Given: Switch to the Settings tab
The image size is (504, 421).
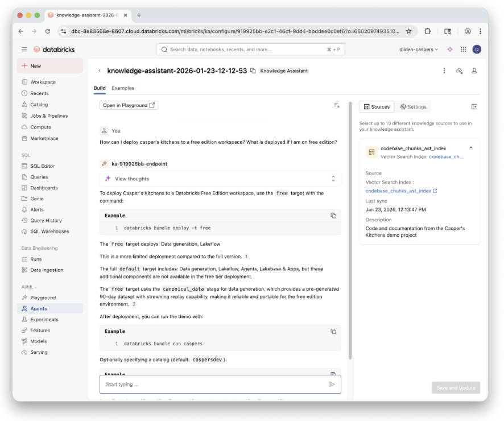Looking at the screenshot, I should coord(413,106).
